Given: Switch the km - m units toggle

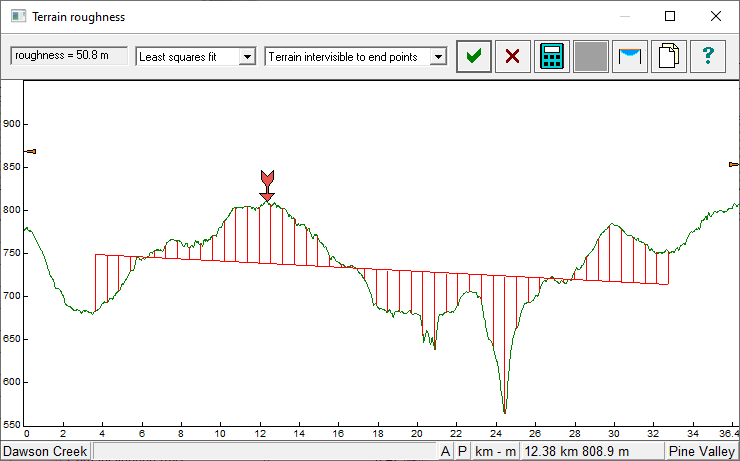Looking at the screenshot, I should (x=496, y=452).
